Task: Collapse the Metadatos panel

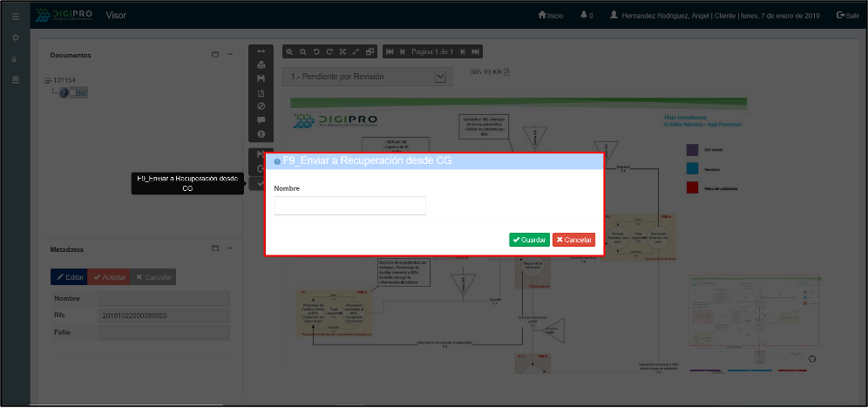Action: [x=230, y=249]
